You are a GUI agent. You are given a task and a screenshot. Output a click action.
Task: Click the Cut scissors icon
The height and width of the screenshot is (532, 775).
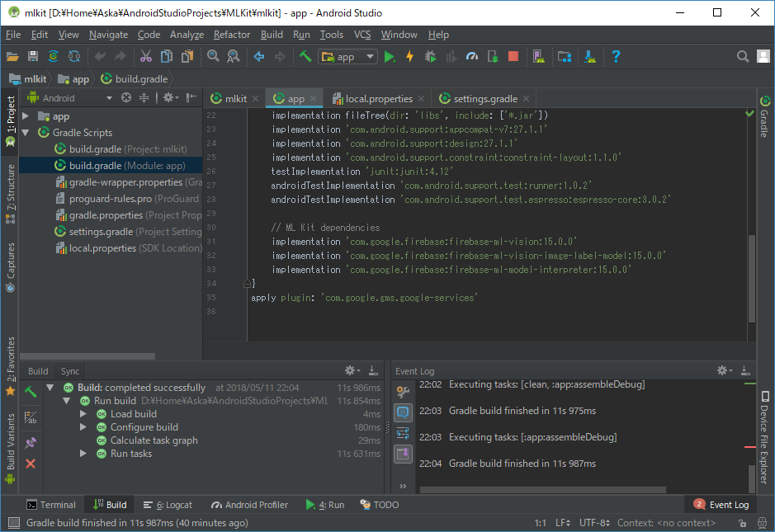coord(145,57)
